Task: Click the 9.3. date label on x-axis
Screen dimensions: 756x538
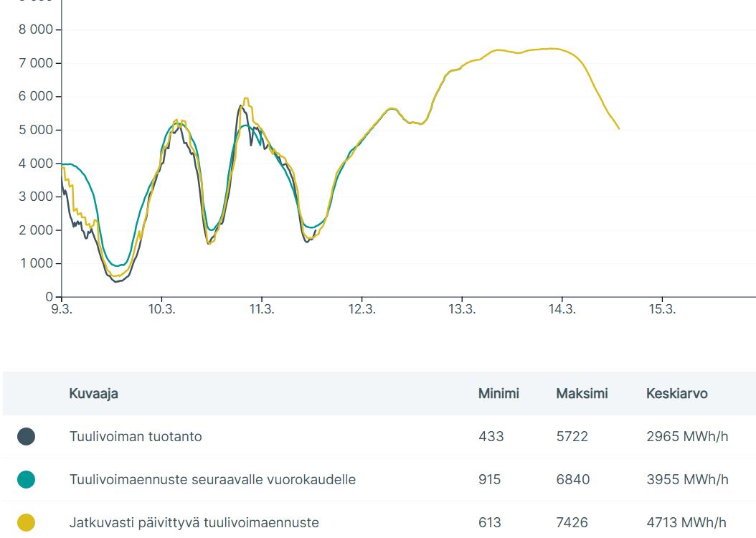Action: tap(62, 310)
